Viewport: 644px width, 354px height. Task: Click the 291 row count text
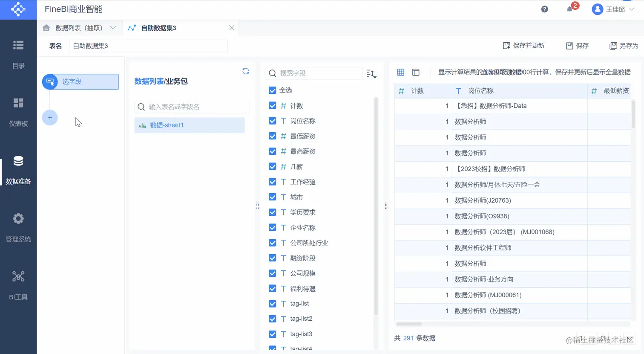408,338
